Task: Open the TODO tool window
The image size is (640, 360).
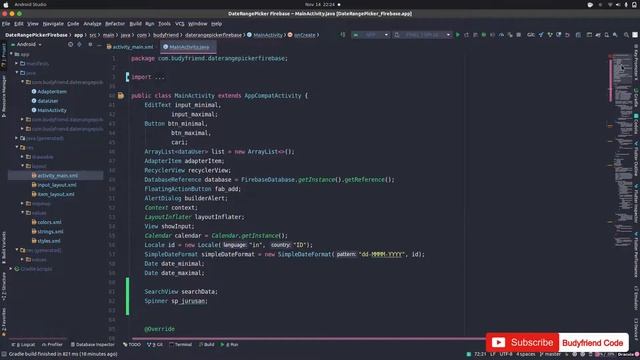Action: click(132, 345)
